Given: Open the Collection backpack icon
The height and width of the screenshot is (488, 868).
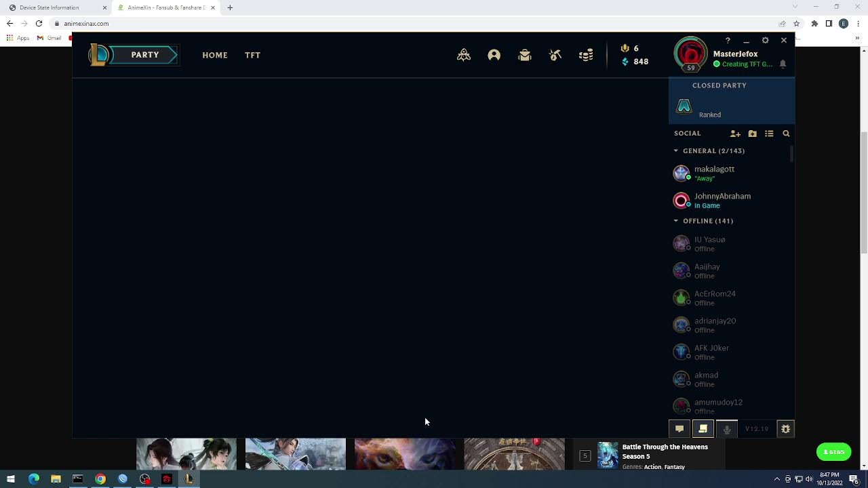Looking at the screenshot, I should 525,55.
